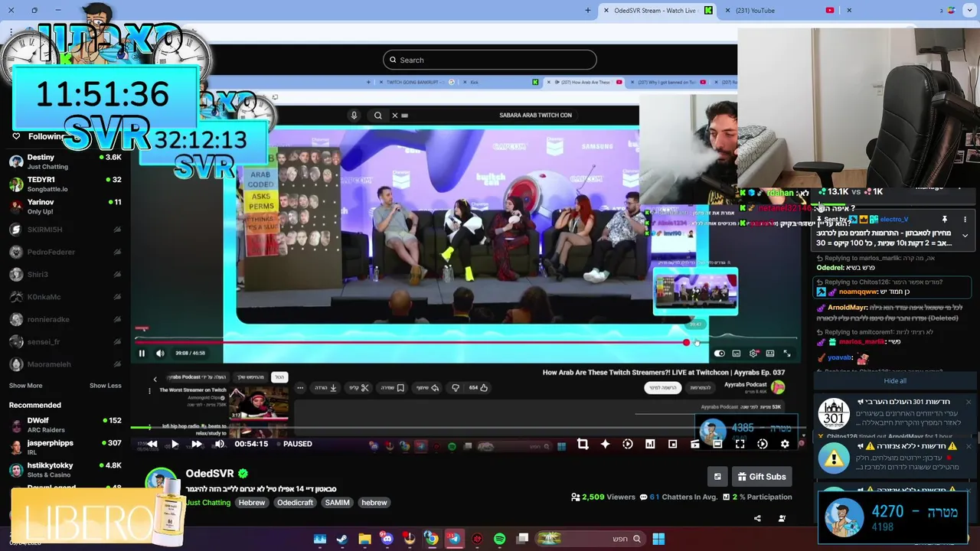The image size is (980, 551).
Task: Select the SAMIM tag
Action: [337, 503]
